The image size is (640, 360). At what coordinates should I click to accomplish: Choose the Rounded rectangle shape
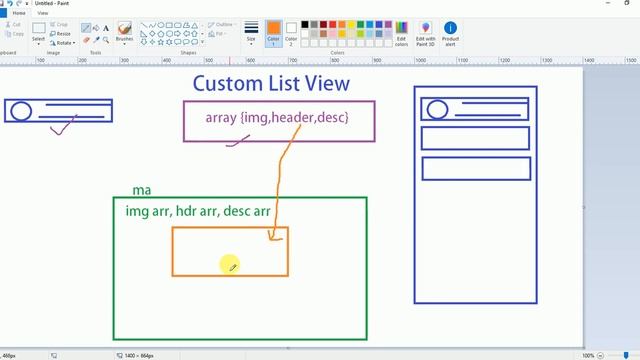tap(178, 25)
